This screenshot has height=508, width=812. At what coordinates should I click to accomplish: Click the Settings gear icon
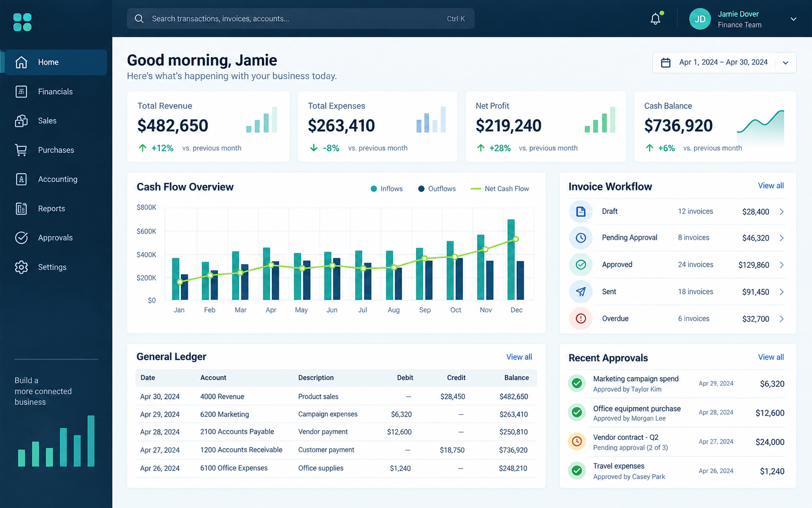pyautogui.click(x=21, y=267)
